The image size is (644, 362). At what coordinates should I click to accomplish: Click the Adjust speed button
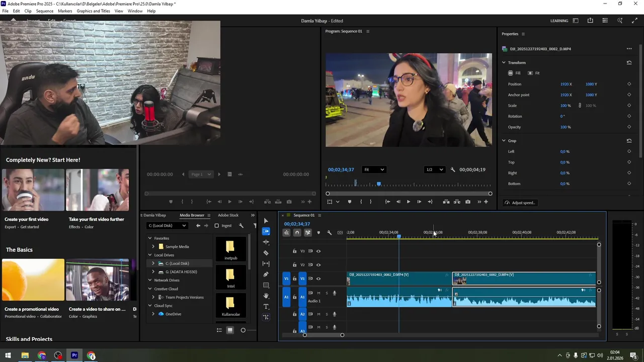[520, 203]
